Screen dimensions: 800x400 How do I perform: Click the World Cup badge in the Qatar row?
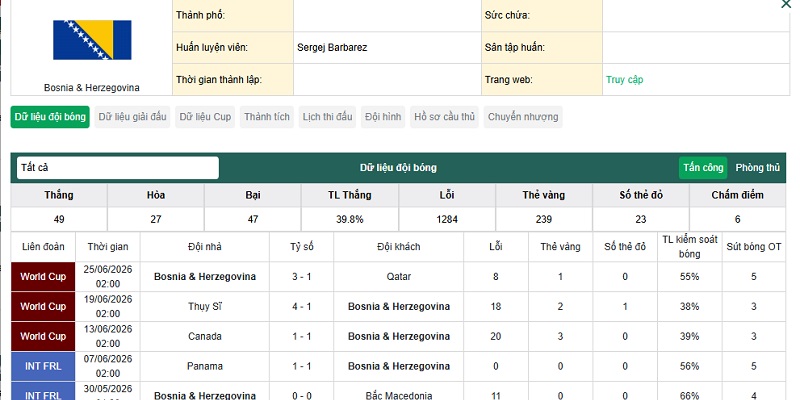pyautogui.click(x=43, y=277)
